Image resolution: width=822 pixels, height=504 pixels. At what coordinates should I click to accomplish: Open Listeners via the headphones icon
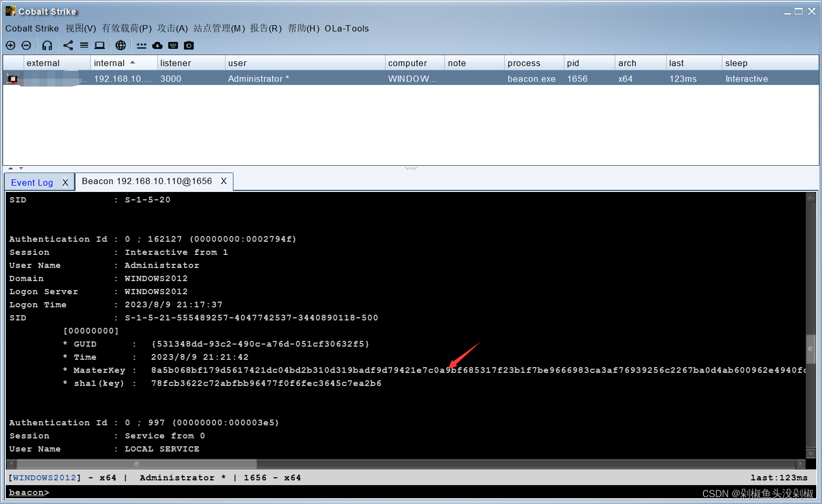click(47, 46)
